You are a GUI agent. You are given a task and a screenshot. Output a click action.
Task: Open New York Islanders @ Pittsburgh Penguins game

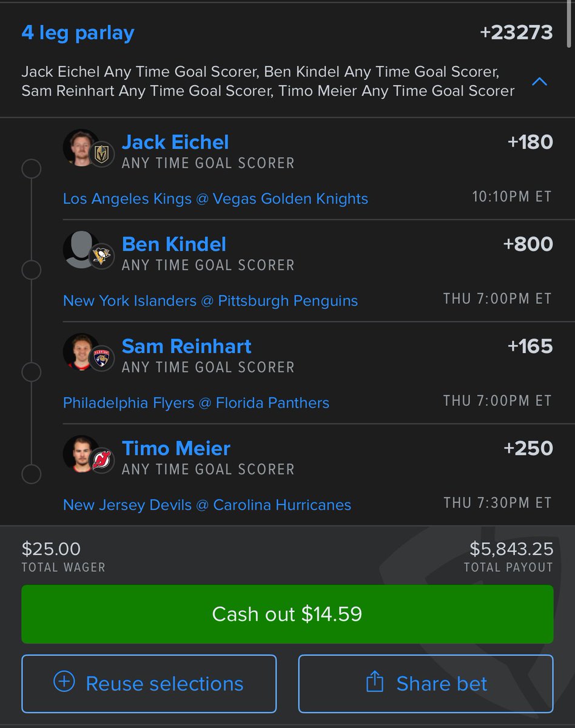click(210, 301)
